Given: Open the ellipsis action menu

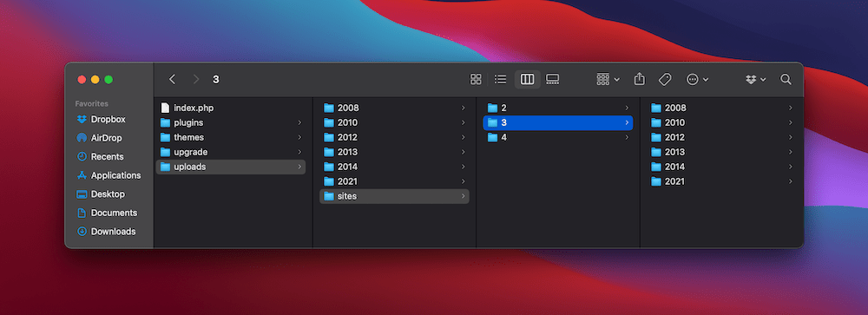Looking at the screenshot, I should click(697, 79).
